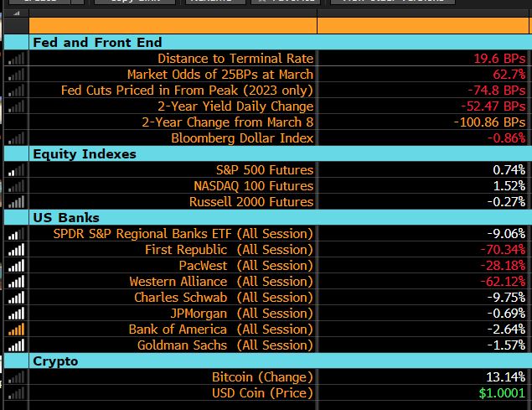
Task: Click the -62.12% Western Alliance value
Action: point(504,282)
